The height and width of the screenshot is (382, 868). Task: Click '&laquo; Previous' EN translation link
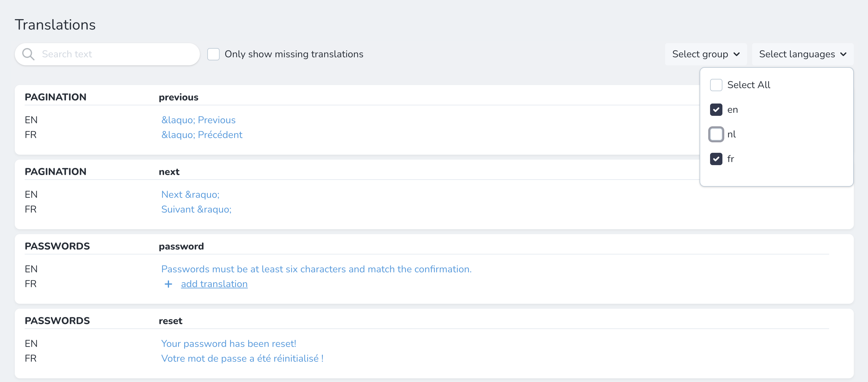[x=198, y=120]
